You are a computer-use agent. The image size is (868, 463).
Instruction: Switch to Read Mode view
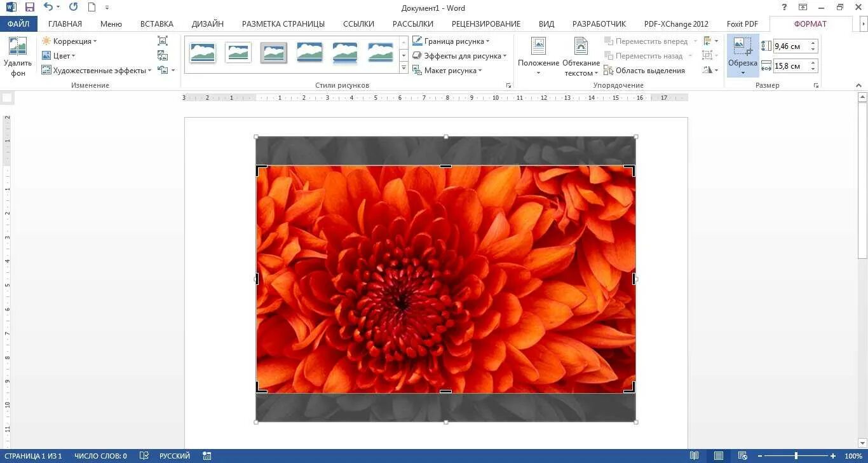[695, 456]
